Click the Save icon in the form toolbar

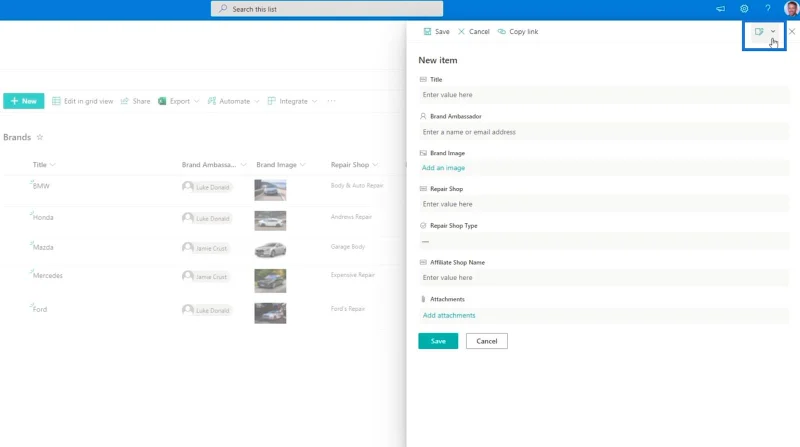(x=427, y=32)
